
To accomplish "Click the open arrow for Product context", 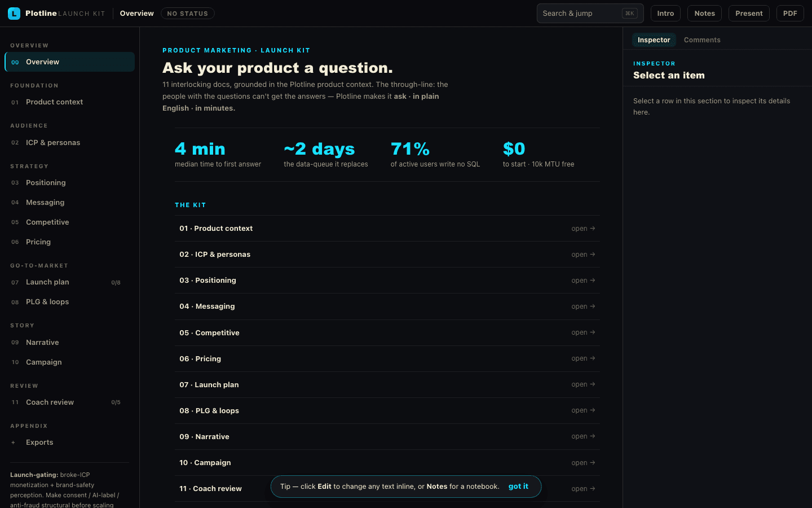I will tap(583, 229).
